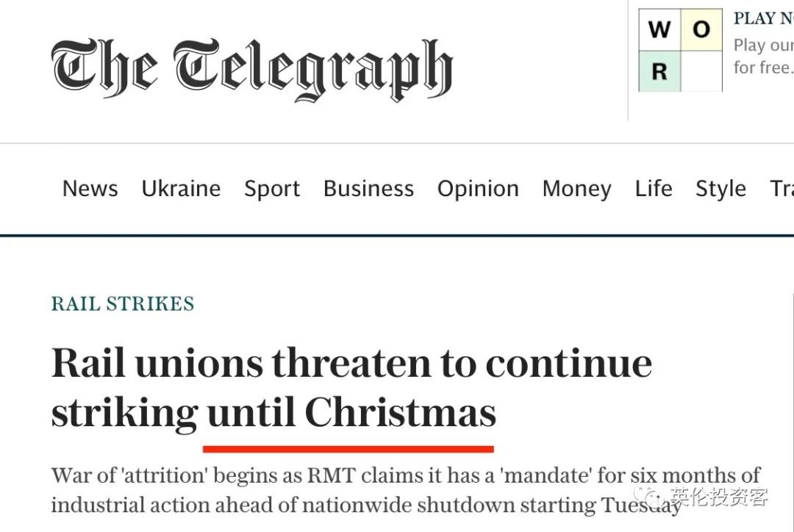Go to the Ukraine section
The height and width of the screenshot is (532, 794).
click(x=181, y=189)
